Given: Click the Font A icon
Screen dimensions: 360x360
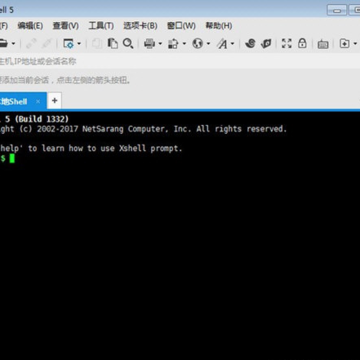Looking at the screenshot, I should 222,44.
